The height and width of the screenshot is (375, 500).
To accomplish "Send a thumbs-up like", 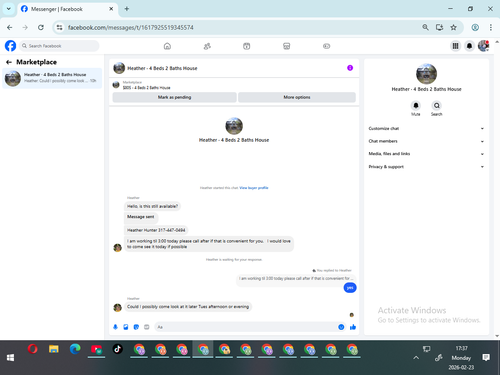I will 353,327.
